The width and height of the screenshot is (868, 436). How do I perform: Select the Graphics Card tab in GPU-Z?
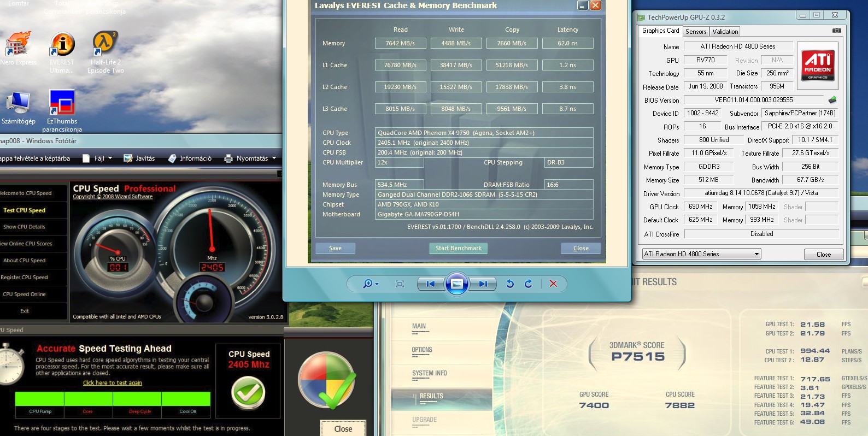coord(660,31)
